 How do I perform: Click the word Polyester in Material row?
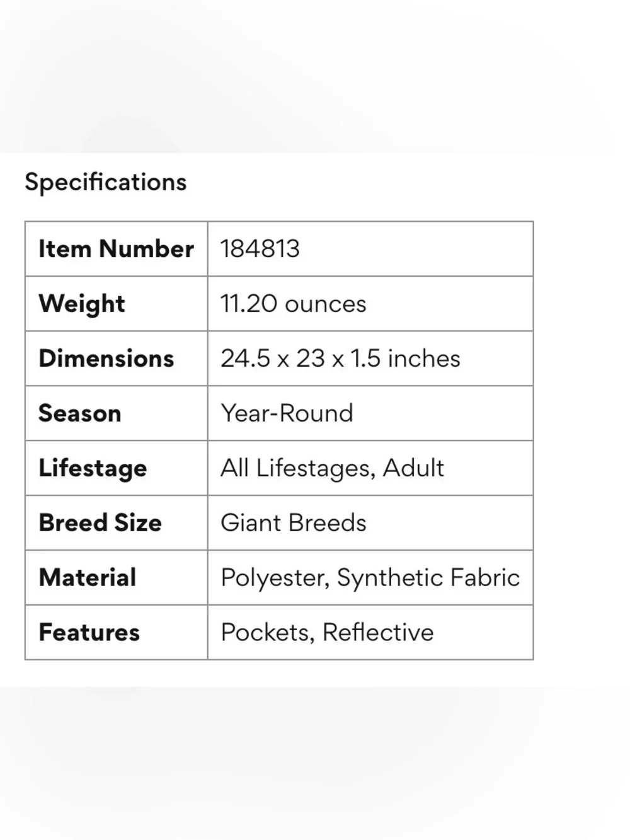coord(275,578)
